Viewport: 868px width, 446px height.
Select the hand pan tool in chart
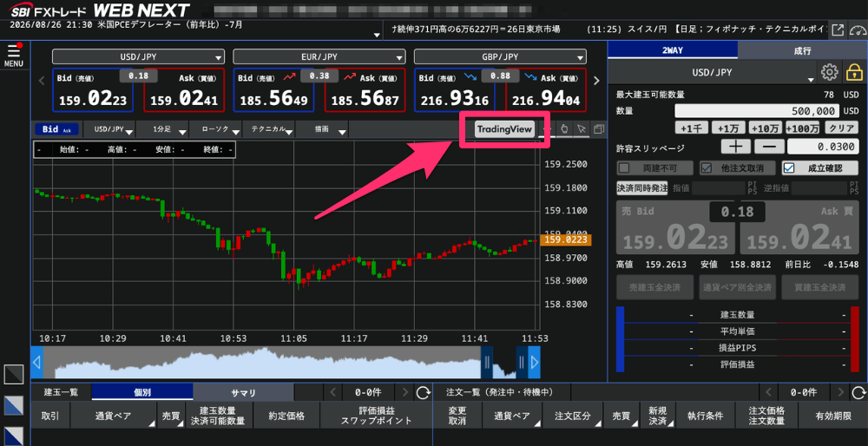coord(565,129)
